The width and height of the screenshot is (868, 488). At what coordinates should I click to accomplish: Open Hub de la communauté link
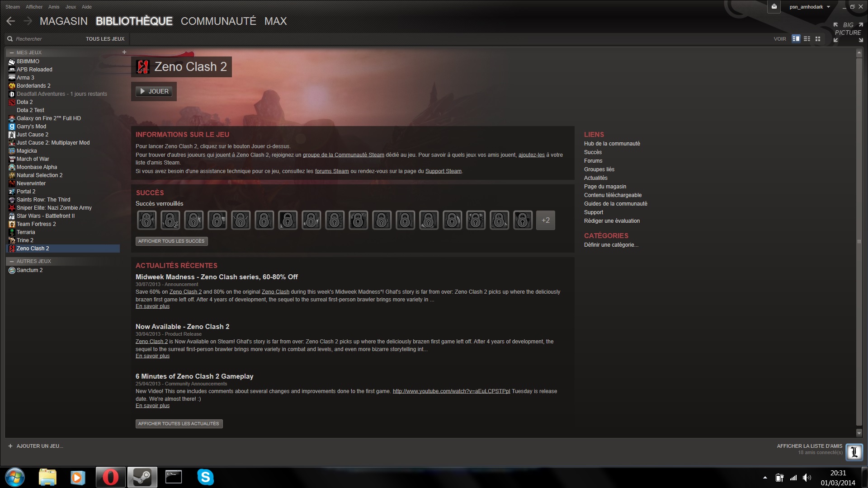pos(612,144)
